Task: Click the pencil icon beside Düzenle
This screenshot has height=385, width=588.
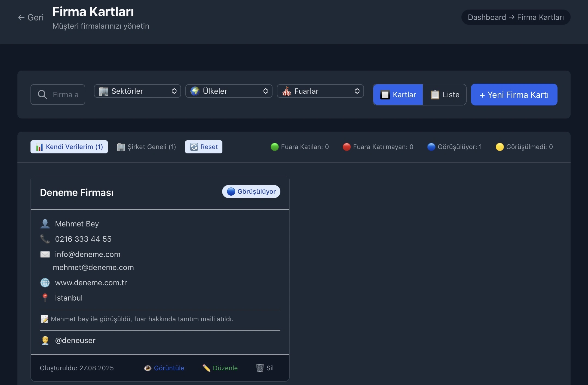Action: tap(206, 368)
